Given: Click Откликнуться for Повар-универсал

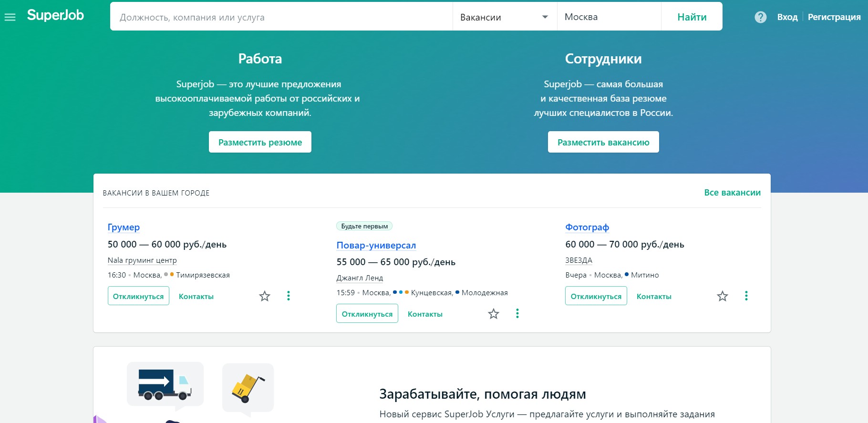Looking at the screenshot, I should point(367,314).
